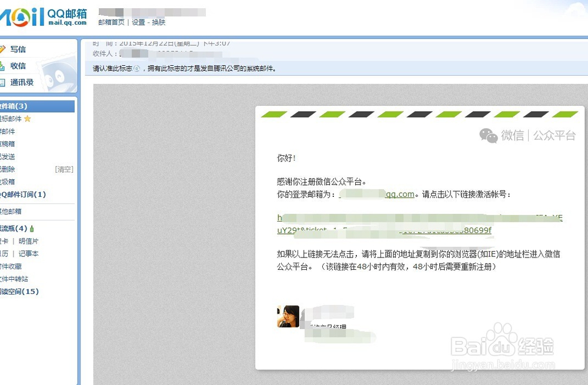Image resolution: width=588 pixels, height=385 pixels.
Task: Click the login email address ending qq.com
Action: pos(376,194)
